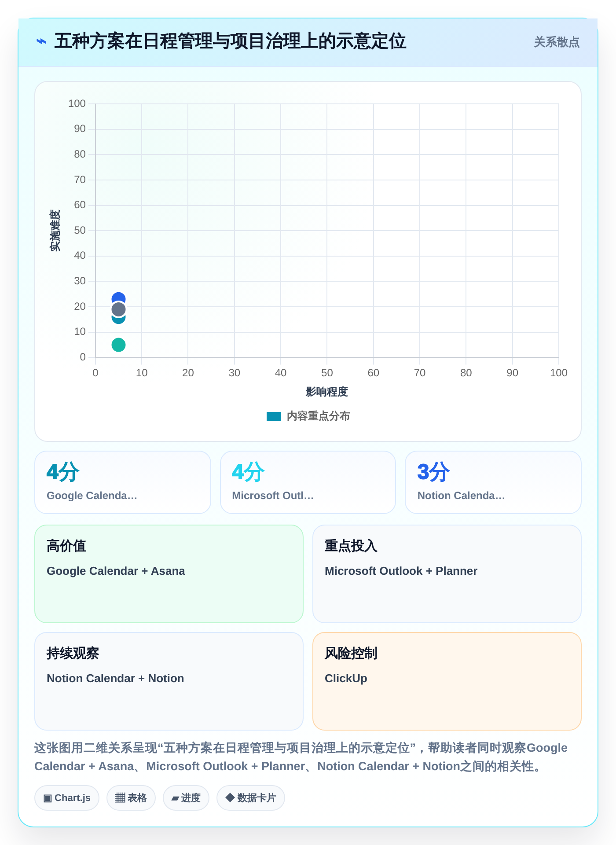Click the 实施难度 y-axis title
Screen dimensions: 616x845
(55, 230)
